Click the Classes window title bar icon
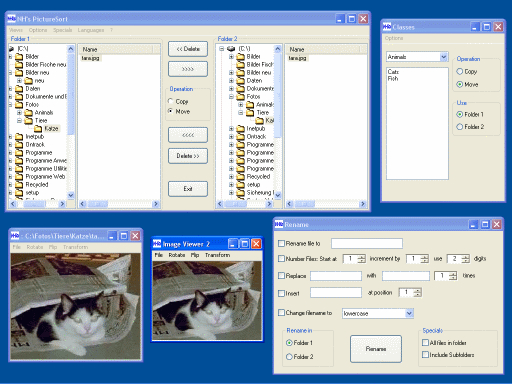 pos(387,26)
